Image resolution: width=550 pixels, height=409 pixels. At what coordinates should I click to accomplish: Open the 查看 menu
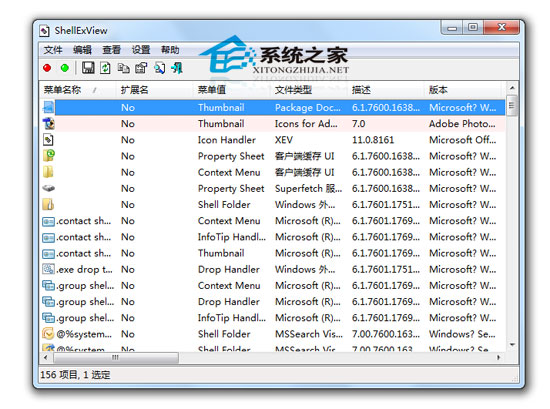[x=112, y=50]
